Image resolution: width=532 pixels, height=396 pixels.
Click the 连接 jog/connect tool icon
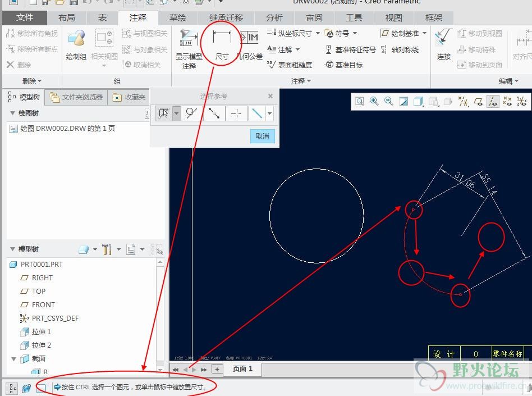coord(443,44)
